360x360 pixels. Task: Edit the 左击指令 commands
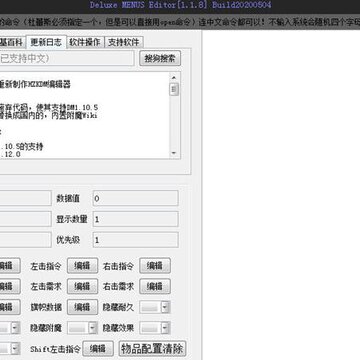[x=82, y=266]
